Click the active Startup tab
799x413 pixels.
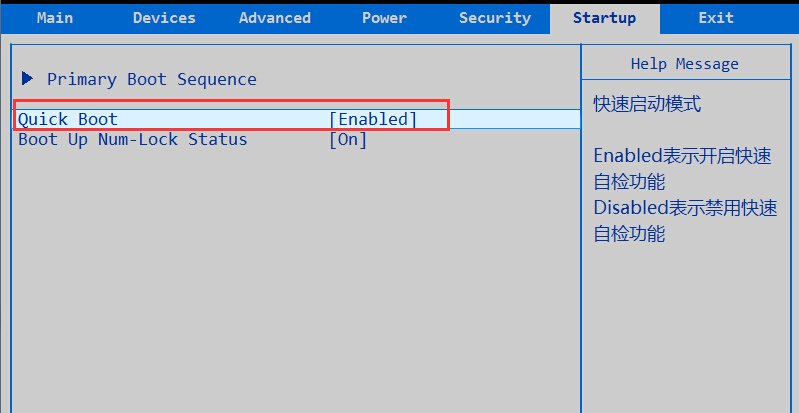point(605,18)
